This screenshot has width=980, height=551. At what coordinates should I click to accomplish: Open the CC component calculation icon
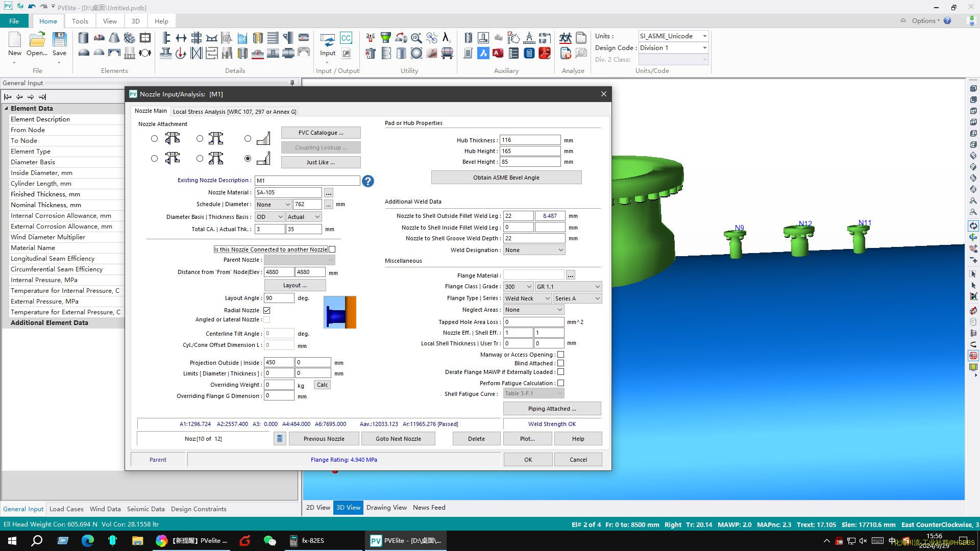pos(346,38)
